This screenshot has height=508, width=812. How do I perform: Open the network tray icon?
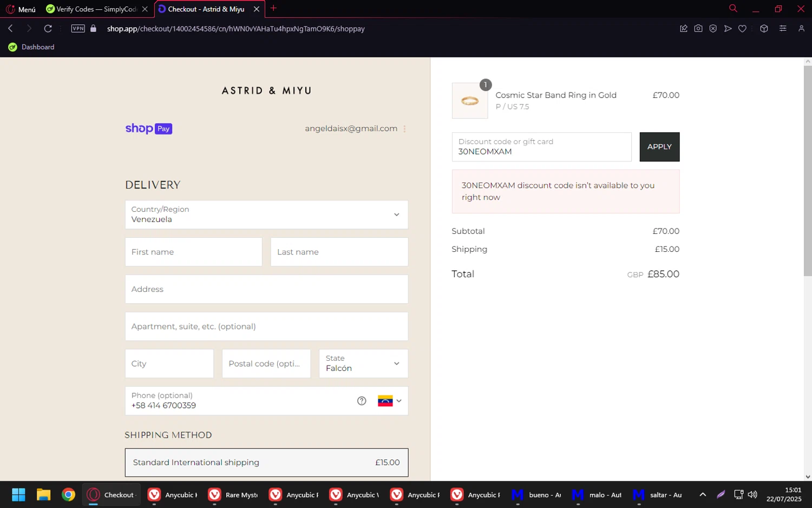click(738, 494)
